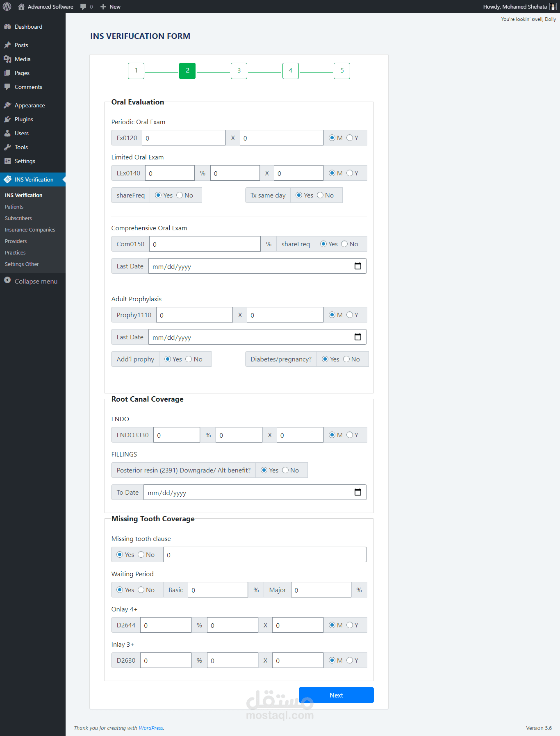Viewport: 560px width, 736px height.
Task: Click the Dashboard gauge icon
Action: 7,27
